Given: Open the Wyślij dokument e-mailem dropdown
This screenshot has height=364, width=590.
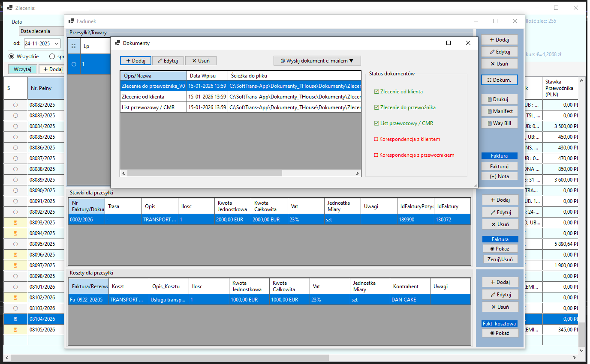Looking at the screenshot, I should click(317, 61).
